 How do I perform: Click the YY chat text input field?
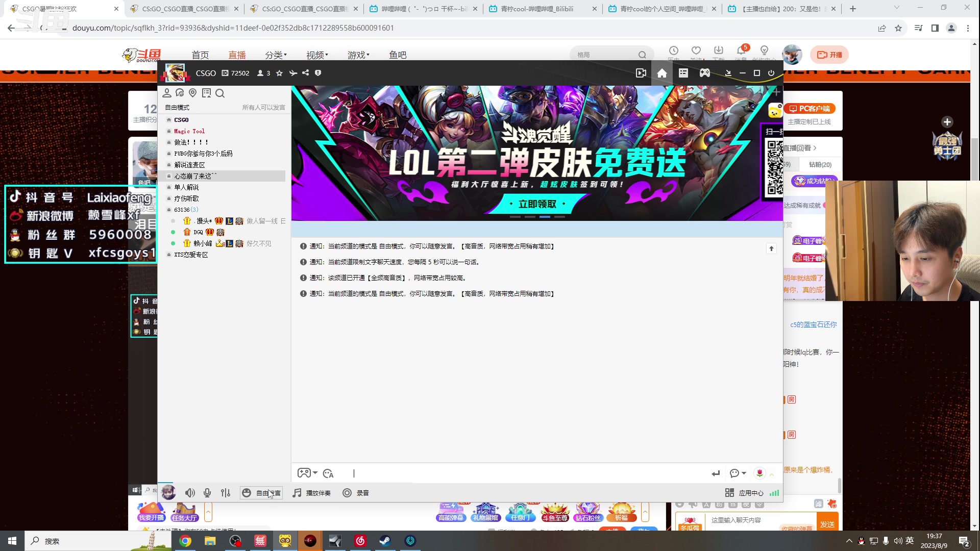[x=526, y=473]
